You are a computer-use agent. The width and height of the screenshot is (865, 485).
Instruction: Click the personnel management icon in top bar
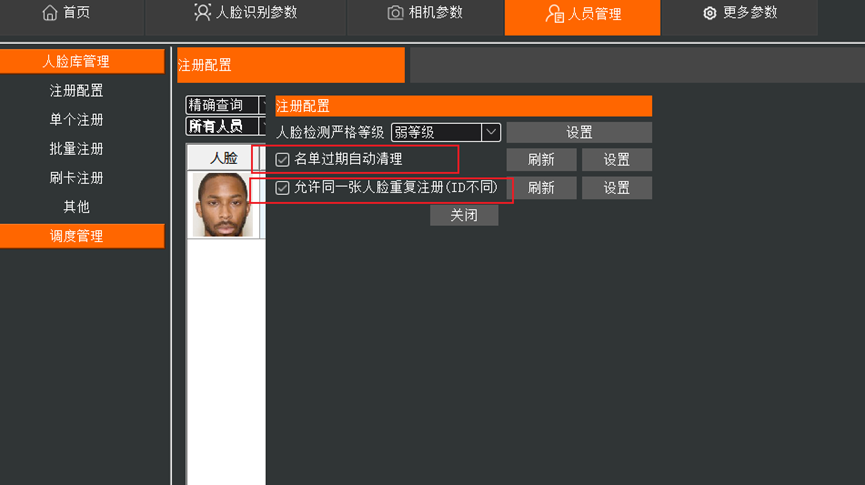[x=554, y=14]
